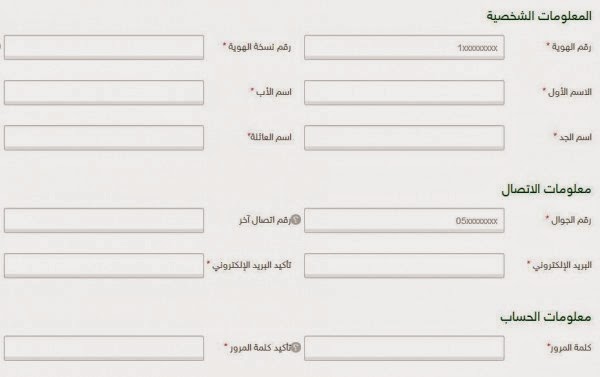This screenshot has height=377, width=600.
Task: Click the الاسم الأول text box
Action: (x=404, y=92)
